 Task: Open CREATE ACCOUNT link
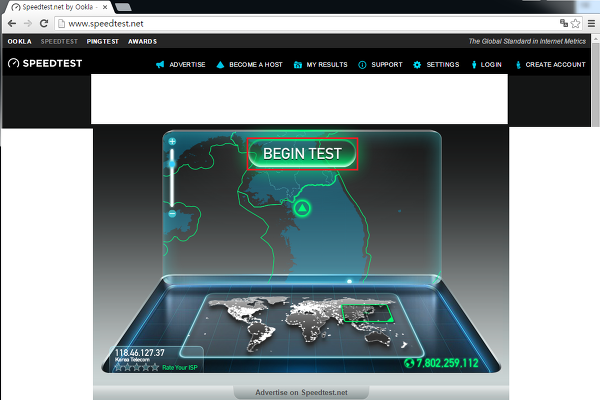(x=555, y=65)
